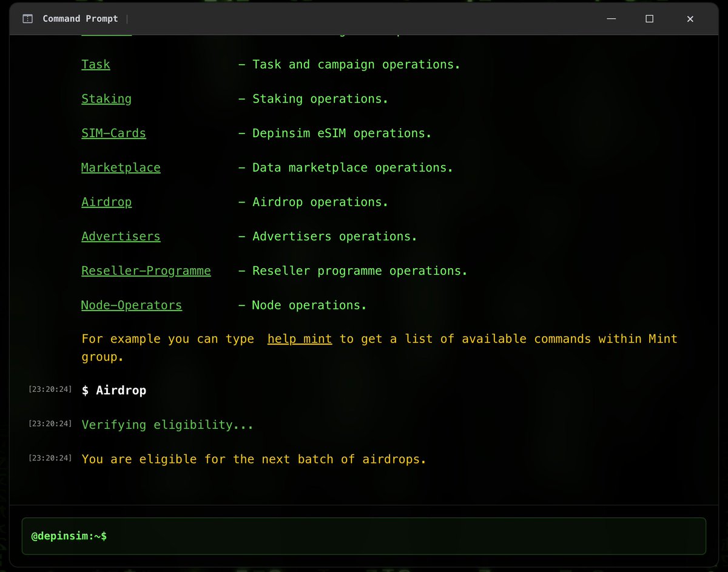The image size is (728, 572).
Task: Open the Staking command group link
Action: point(106,99)
